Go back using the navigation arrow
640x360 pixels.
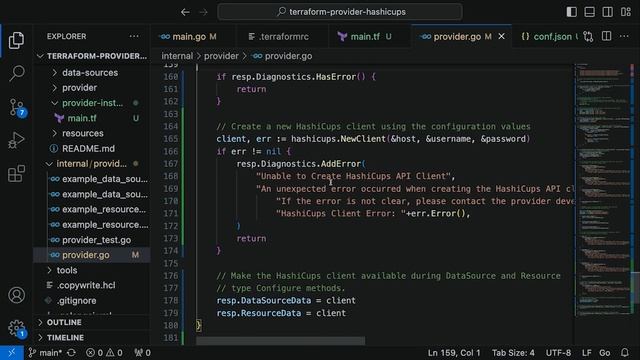coord(185,12)
